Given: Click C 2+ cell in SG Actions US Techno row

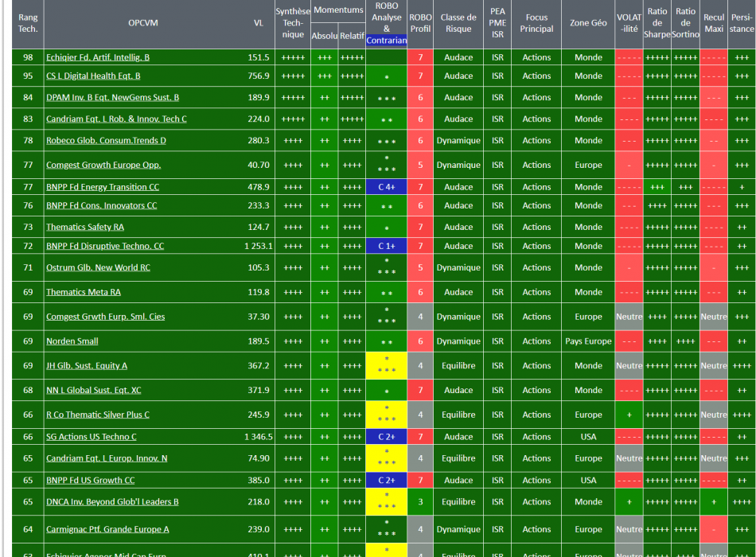Looking at the screenshot, I should tap(386, 437).
